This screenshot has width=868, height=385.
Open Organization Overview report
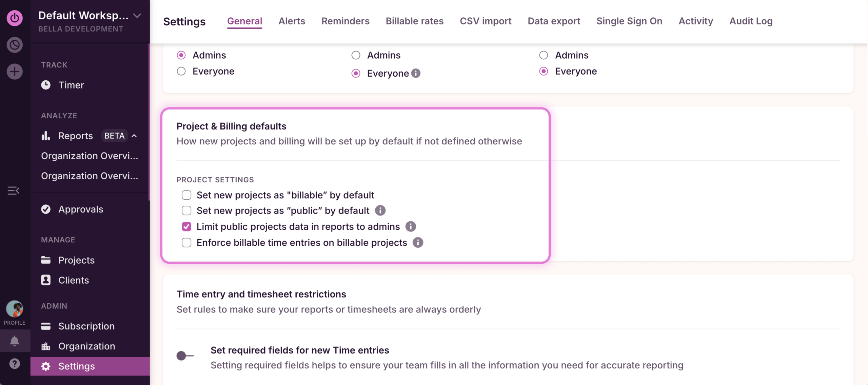coord(89,156)
